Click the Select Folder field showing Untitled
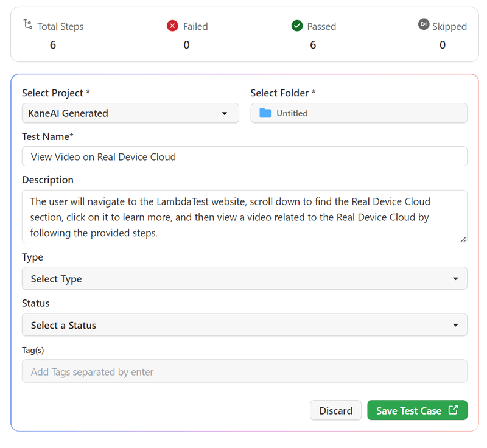Screen dimensions: 487x448 pyautogui.click(x=359, y=113)
